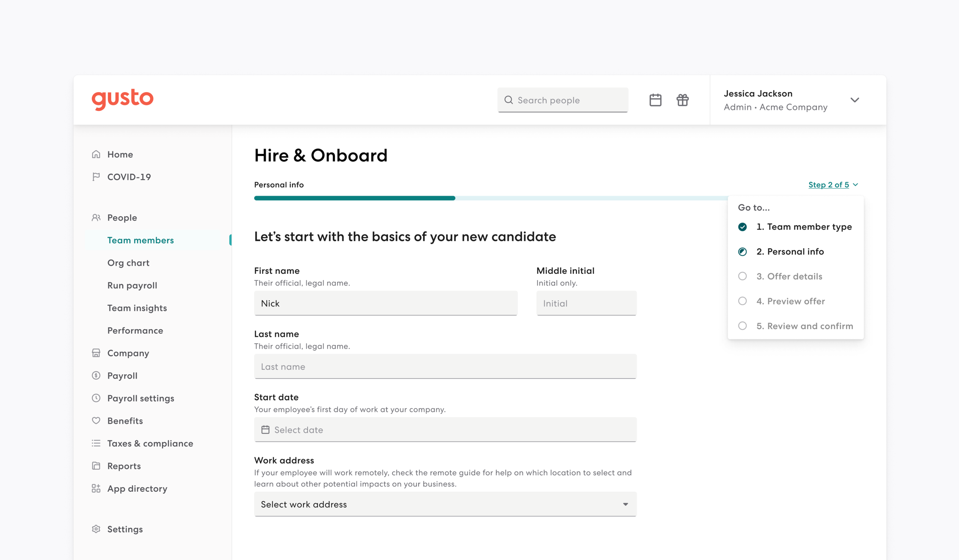The height and width of the screenshot is (560, 959).
Task: Open Settings gear icon in sidebar
Action: [96, 529]
